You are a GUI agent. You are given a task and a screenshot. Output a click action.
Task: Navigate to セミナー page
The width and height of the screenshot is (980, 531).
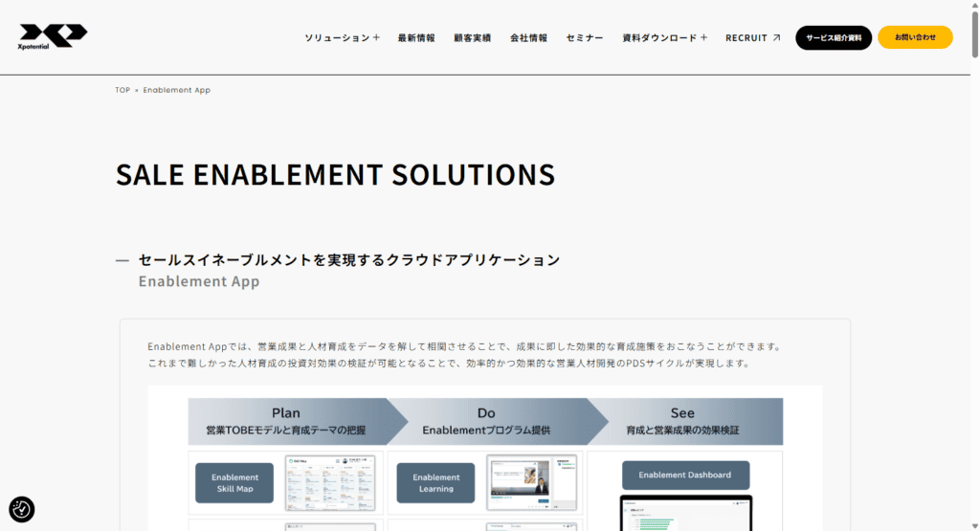(x=585, y=37)
